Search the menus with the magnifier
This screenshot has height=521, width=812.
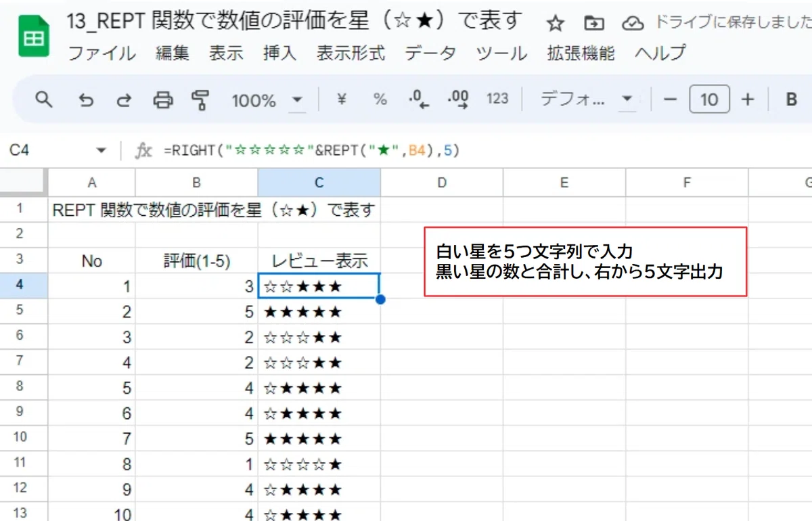point(44,100)
